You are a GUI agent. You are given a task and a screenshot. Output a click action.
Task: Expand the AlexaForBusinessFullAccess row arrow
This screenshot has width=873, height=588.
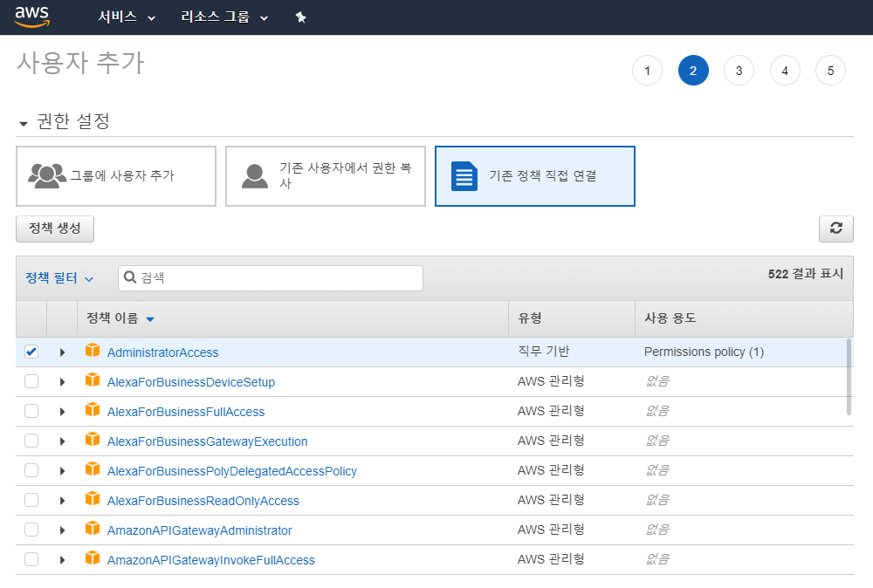[x=62, y=412]
